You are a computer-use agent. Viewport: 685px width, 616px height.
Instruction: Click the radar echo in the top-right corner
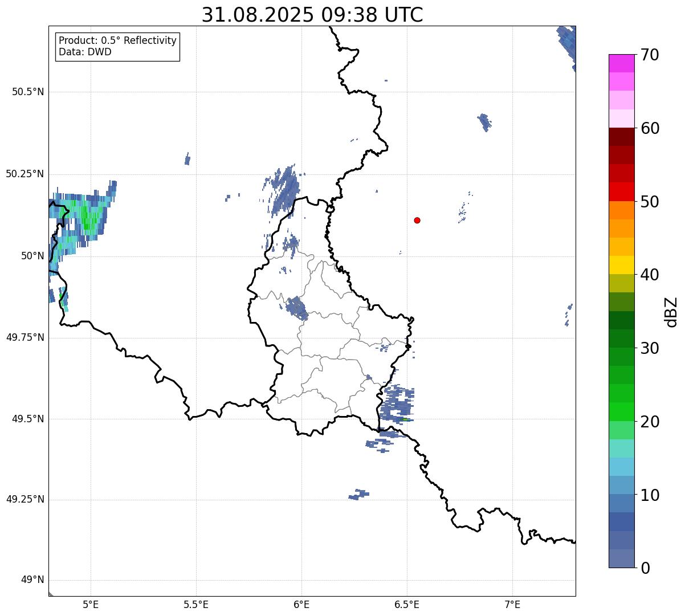568,47
